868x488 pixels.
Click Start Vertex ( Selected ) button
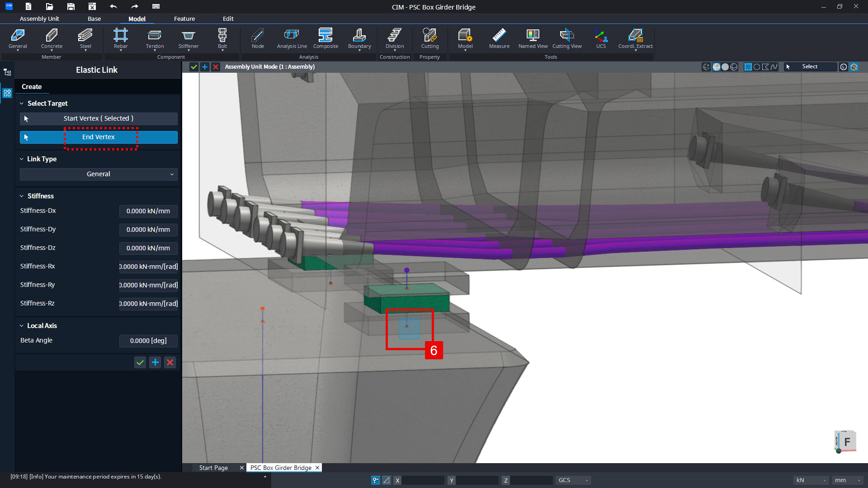tap(98, 118)
